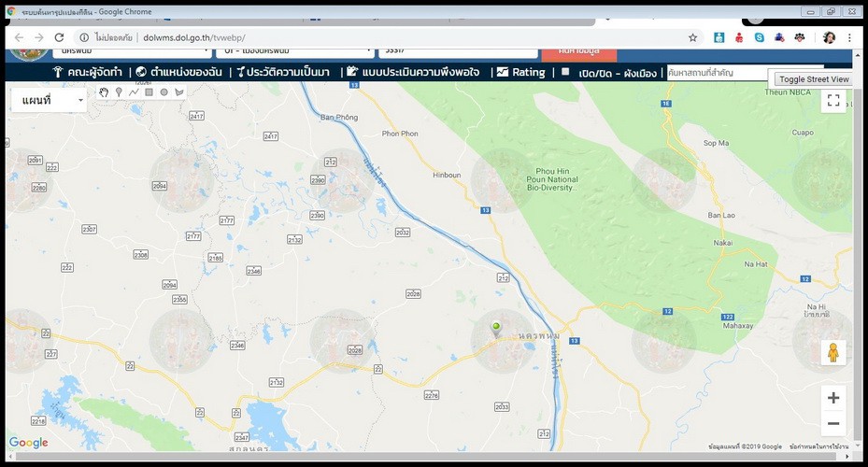Click the ค้นหาสถานที่สำคัญ search field

point(718,73)
